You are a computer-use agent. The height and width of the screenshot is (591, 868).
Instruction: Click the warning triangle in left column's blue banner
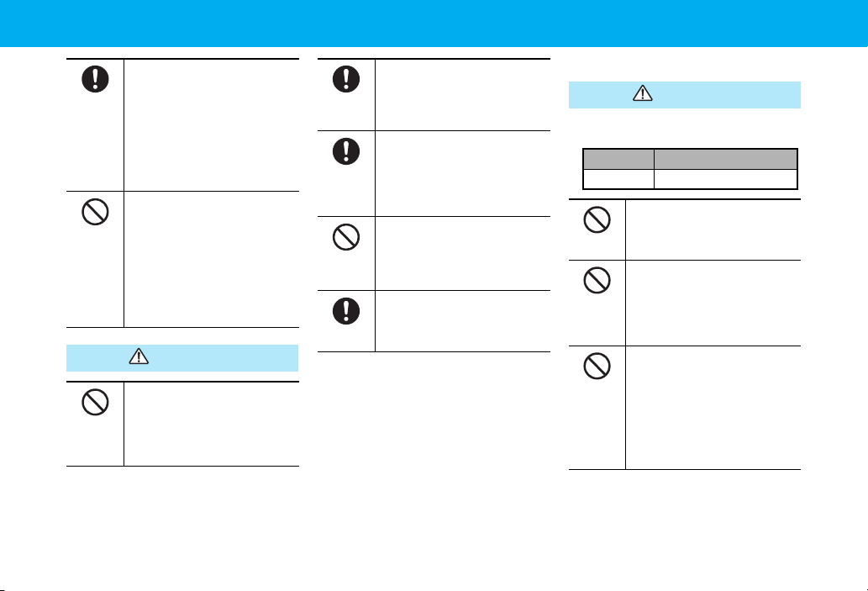coord(139,356)
